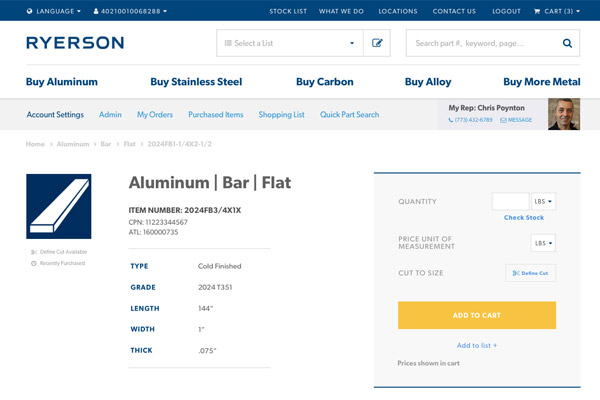Click the Ryerson logo
The height and width of the screenshot is (400, 600).
click(75, 43)
